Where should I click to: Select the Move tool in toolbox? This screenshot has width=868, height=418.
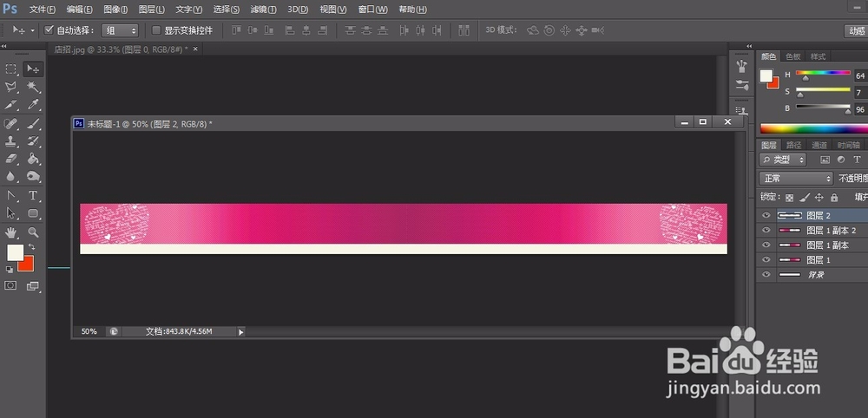(33, 69)
